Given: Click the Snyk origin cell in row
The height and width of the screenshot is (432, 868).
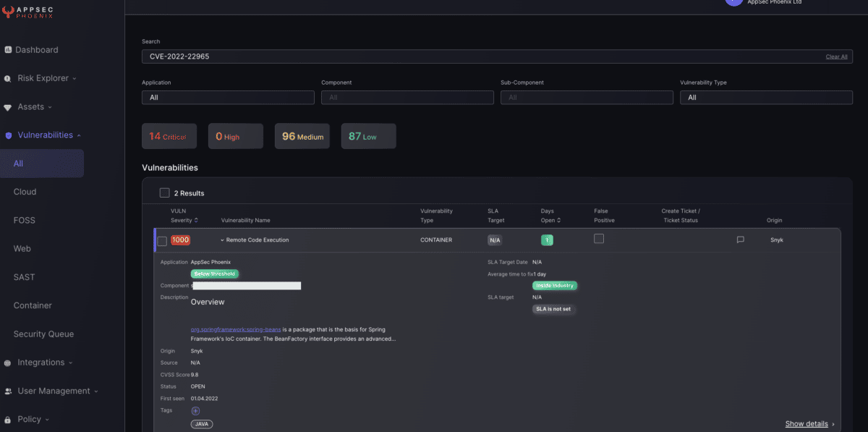Looking at the screenshot, I should (x=777, y=240).
